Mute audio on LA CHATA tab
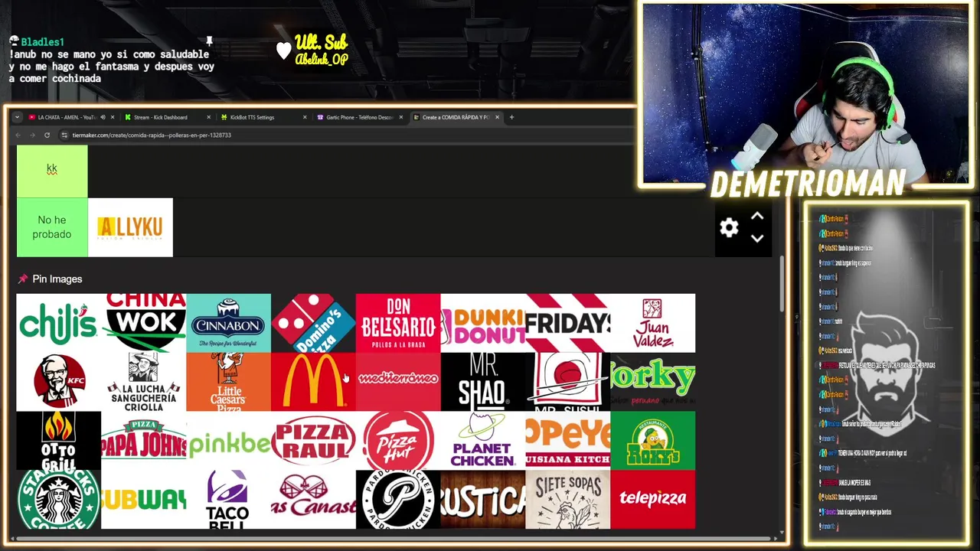This screenshot has width=980, height=551. (103, 117)
